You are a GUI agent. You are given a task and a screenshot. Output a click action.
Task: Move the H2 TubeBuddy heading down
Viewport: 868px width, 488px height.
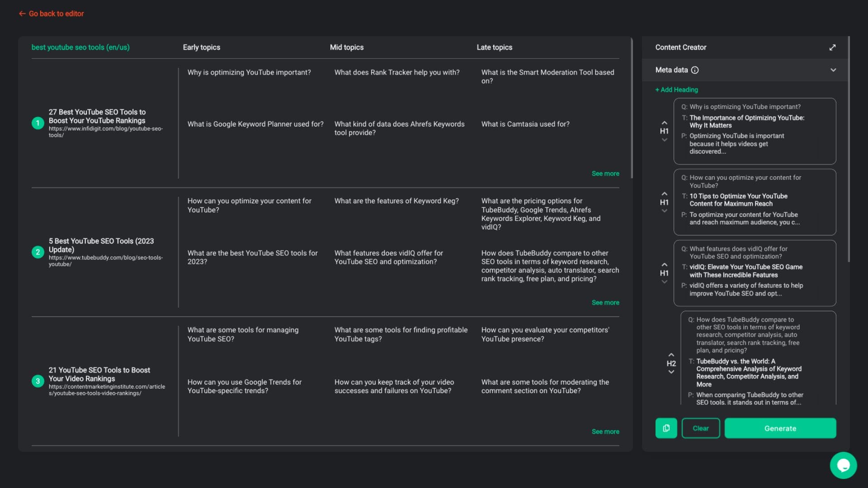pyautogui.click(x=671, y=372)
